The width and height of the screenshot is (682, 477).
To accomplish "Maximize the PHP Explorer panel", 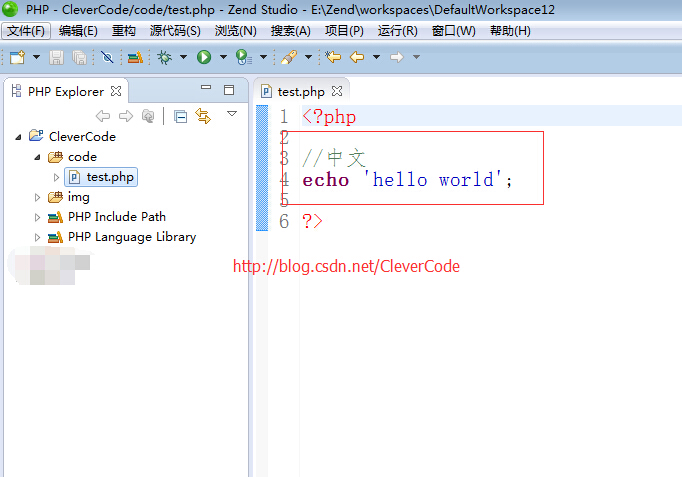I will click(x=229, y=90).
